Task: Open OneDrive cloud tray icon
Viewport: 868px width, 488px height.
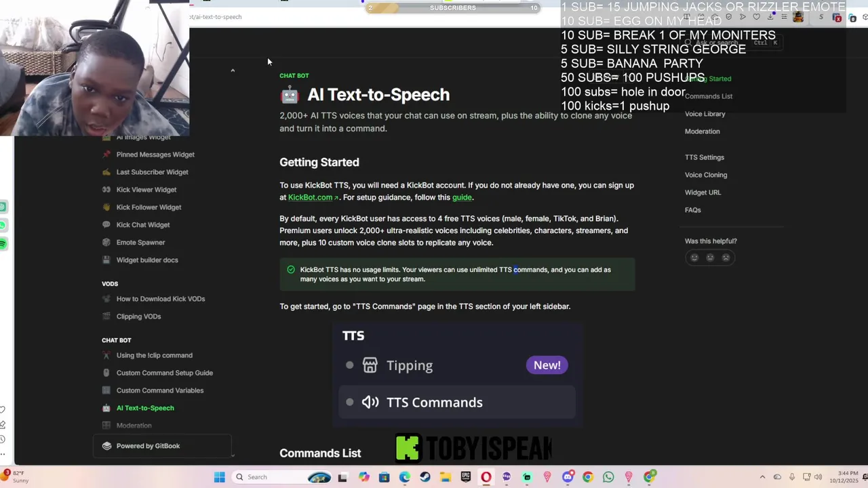Action: coord(777,477)
